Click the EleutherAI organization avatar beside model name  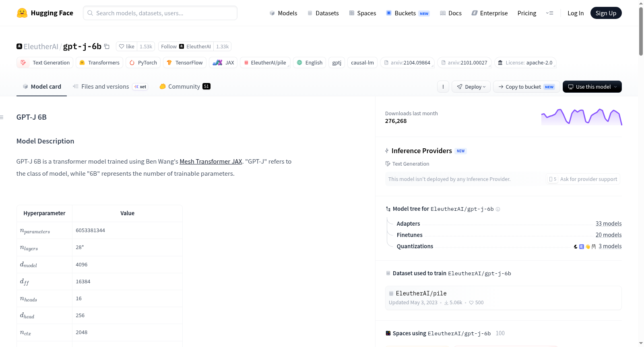(19, 46)
